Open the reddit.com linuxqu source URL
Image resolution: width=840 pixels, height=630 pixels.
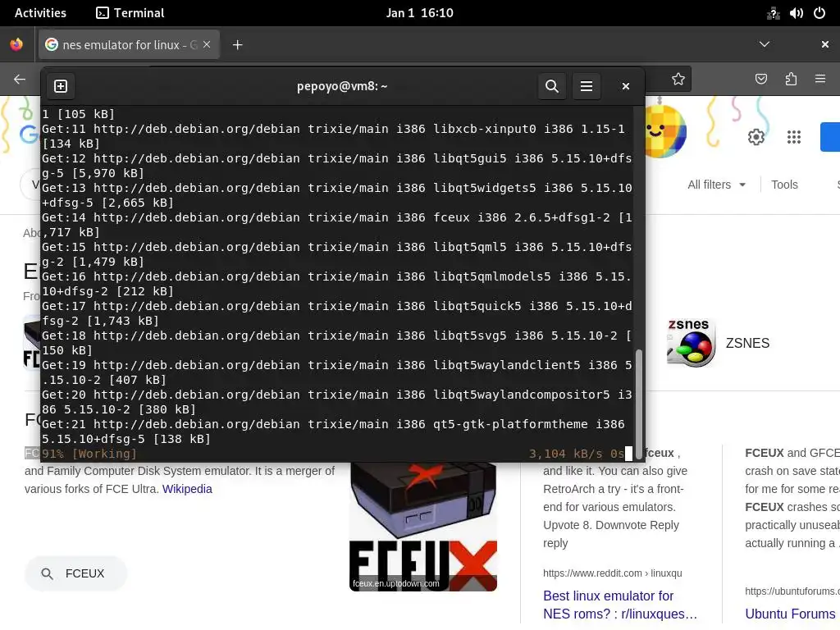pos(612,573)
